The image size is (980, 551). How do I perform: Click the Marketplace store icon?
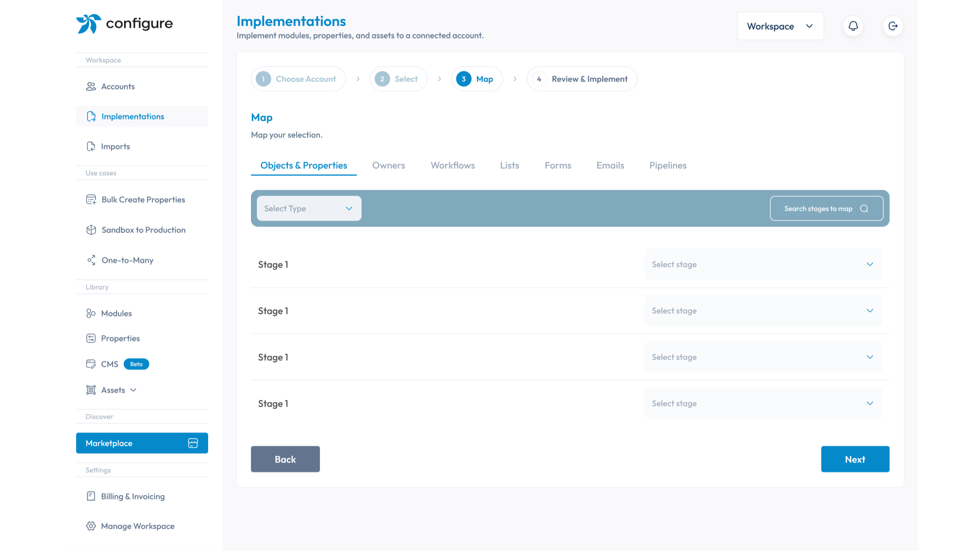click(193, 443)
